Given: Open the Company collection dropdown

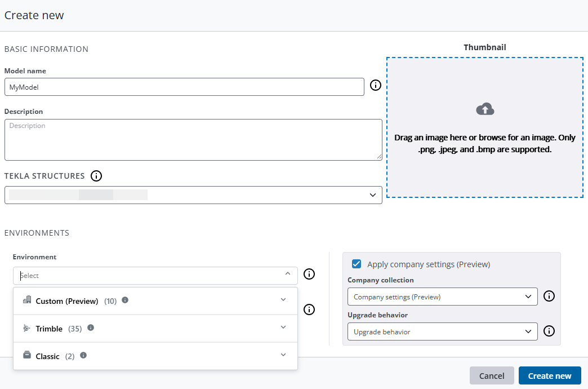Looking at the screenshot, I should tap(442, 297).
